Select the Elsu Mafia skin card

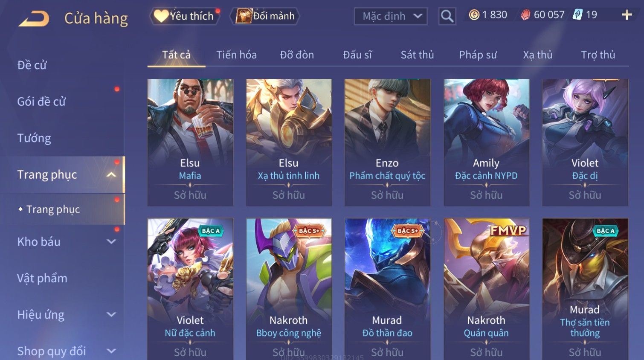point(190,142)
